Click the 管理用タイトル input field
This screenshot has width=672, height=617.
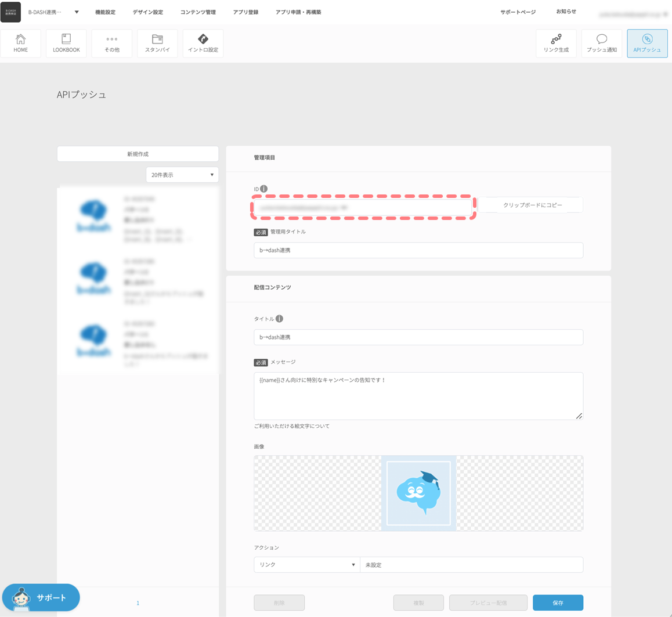418,250
